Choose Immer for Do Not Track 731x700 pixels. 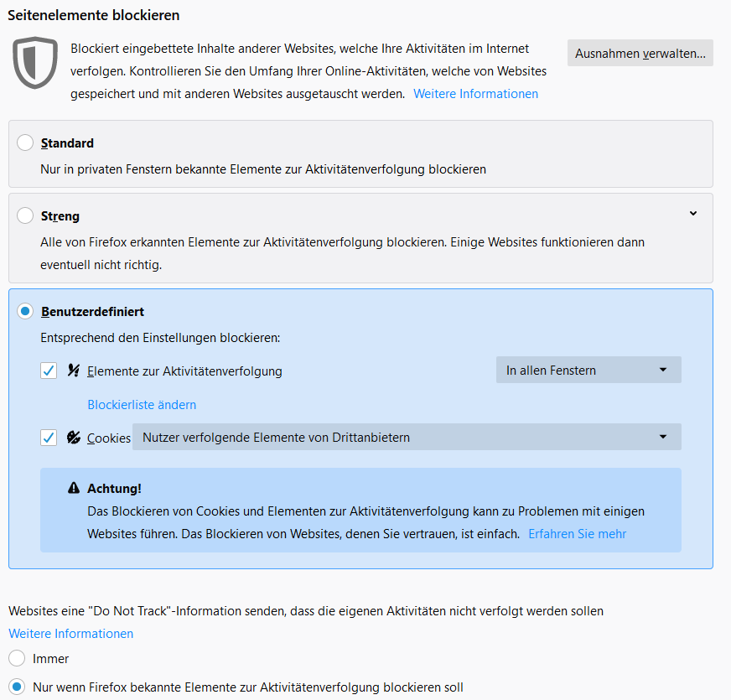pos(17,659)
